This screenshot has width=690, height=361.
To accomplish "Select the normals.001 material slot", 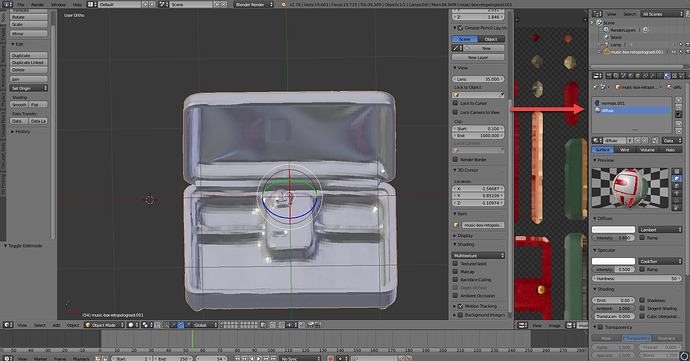I will tap(631, 103).
